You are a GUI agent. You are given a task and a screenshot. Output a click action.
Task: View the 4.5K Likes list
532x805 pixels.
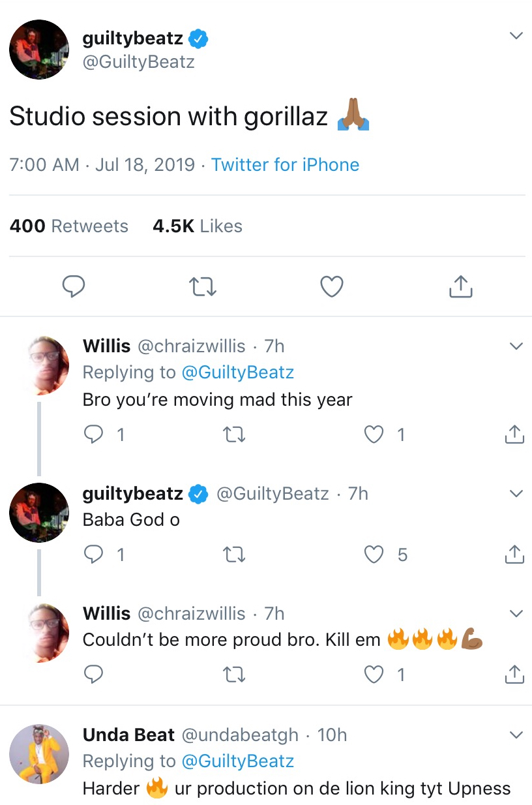198,226
